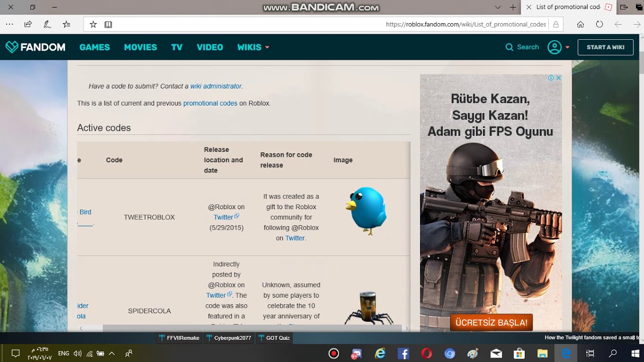Show tab previews chevron

click(x=498, y=7)
